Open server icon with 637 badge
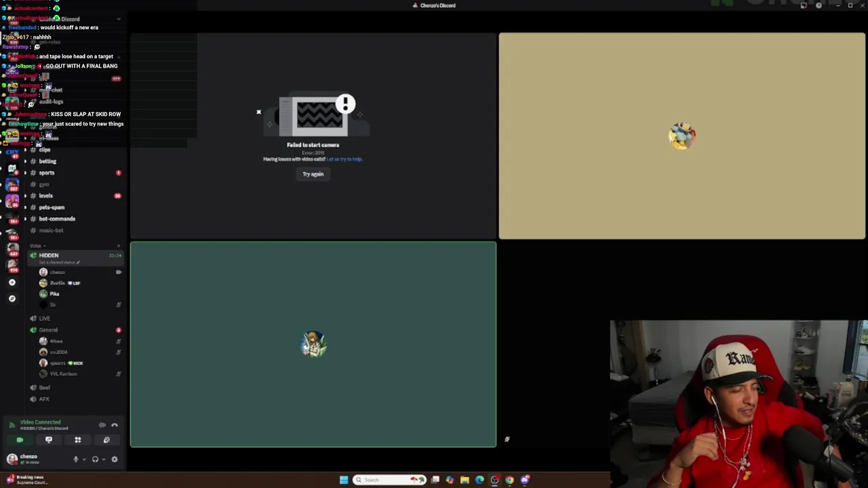The width and height of the screenshot is (868, 488). [12, 250]
